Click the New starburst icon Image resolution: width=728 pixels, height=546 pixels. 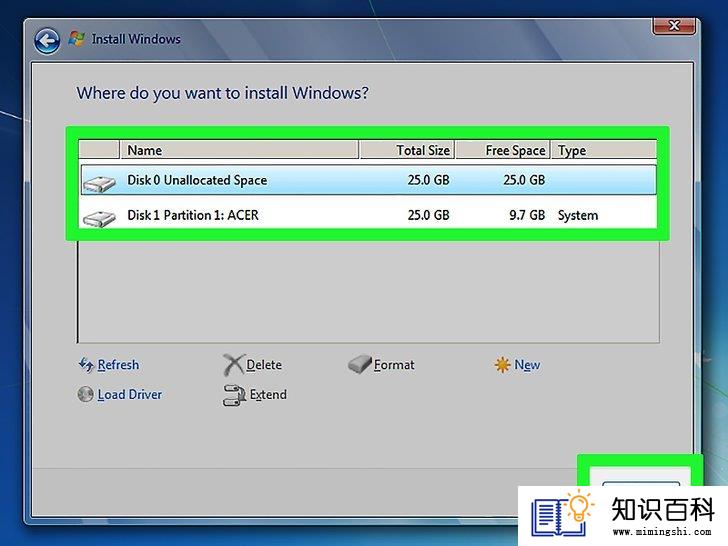coord(502,365)
